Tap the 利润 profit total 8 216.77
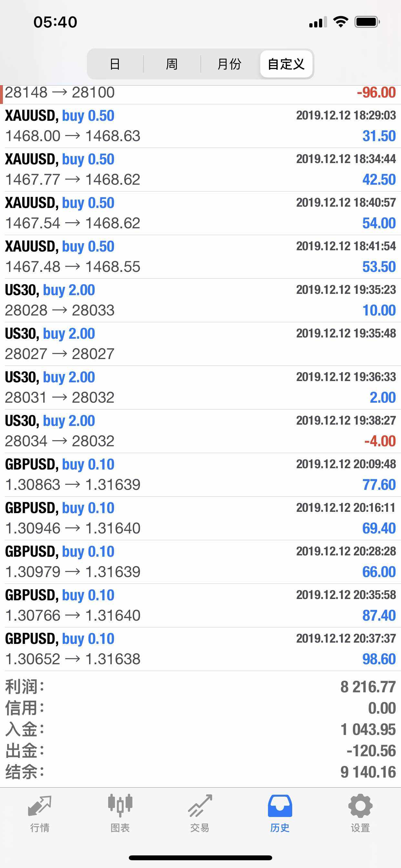The height and width of the screenshot is (868, 401). click(x=368, y=687)
